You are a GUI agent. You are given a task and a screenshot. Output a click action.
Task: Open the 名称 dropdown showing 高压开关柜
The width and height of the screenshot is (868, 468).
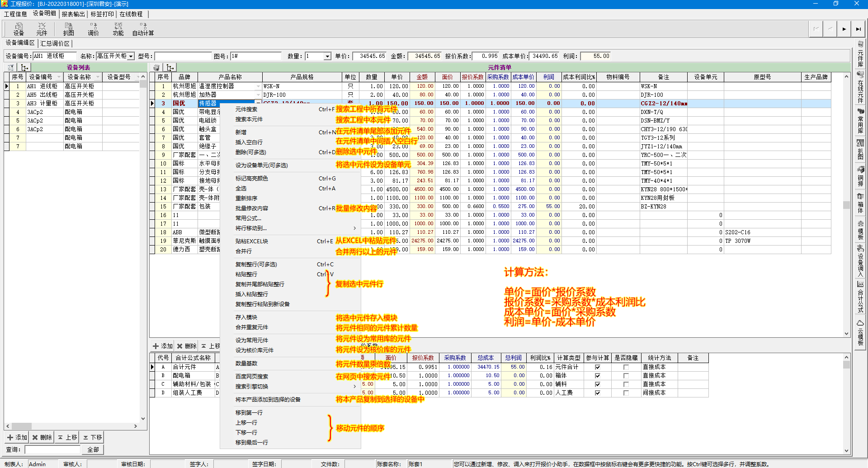(x=131, y=56)
